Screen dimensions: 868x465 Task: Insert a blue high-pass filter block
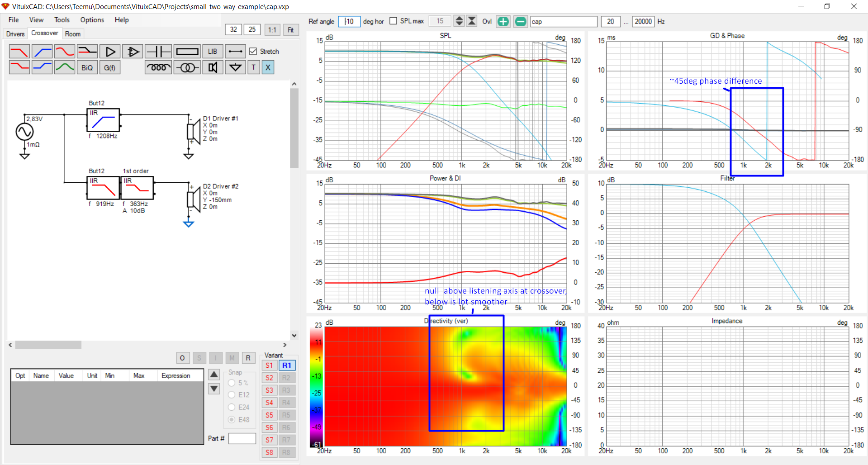(42, 52)
